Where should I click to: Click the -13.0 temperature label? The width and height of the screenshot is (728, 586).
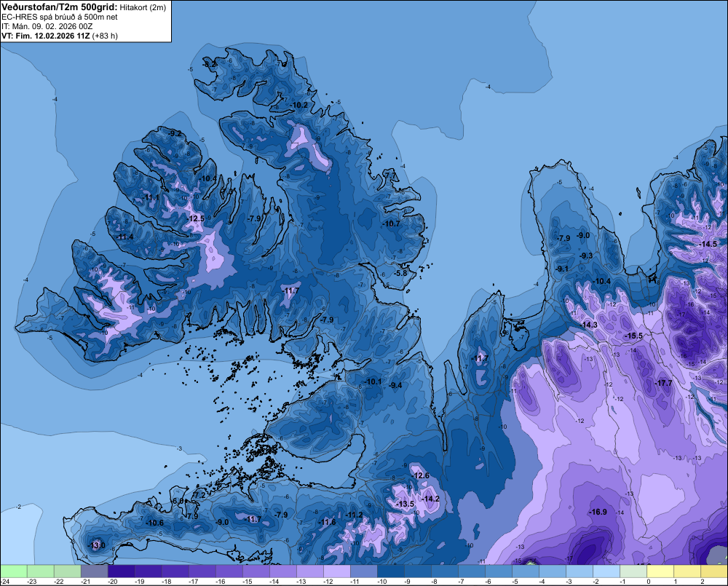tap(97, 545)
